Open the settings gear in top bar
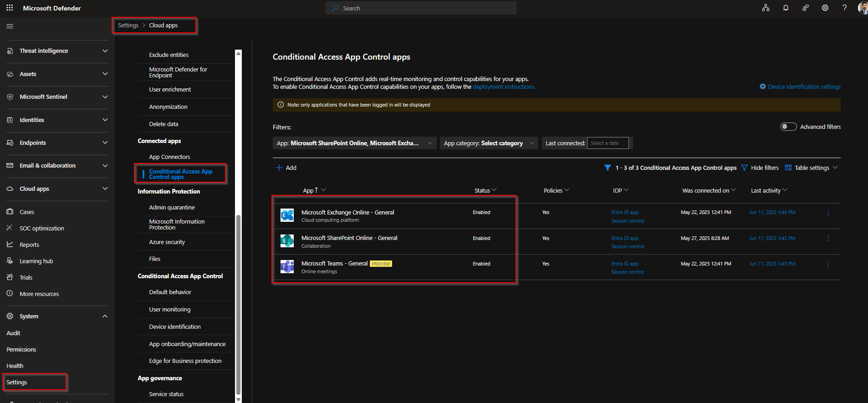Image resolution: width=868 pixels, height=403 pixels. point(825,8)
